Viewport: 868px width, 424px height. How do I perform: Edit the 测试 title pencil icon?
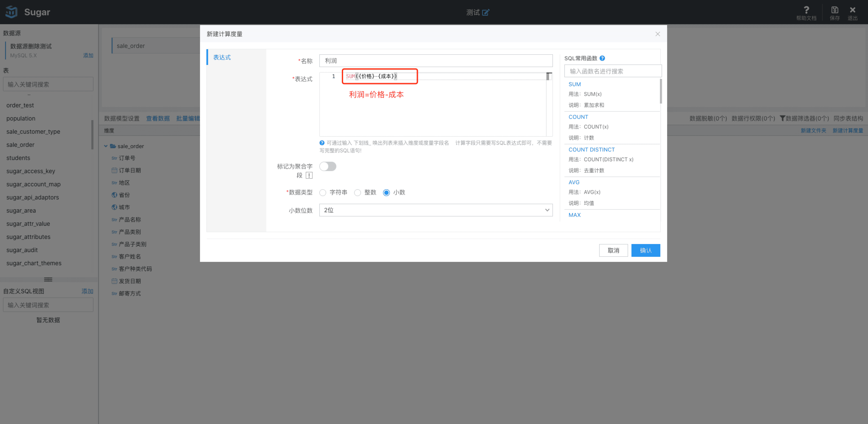point(486,13)
